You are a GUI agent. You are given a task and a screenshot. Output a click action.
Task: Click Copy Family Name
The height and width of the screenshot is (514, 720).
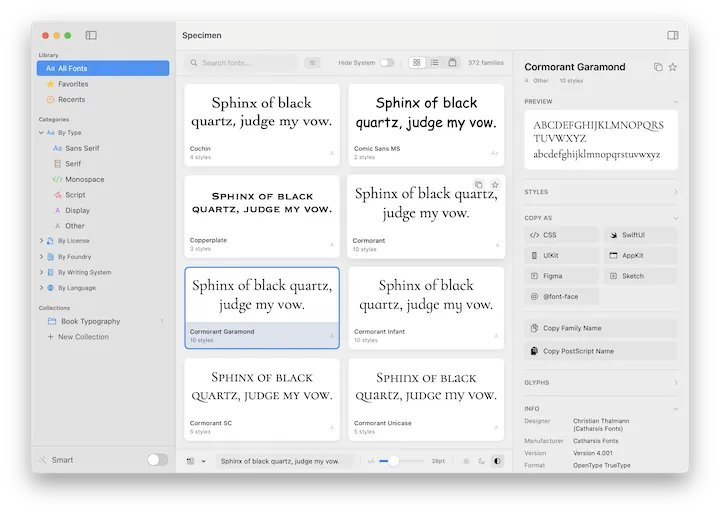tap(601, 328)
